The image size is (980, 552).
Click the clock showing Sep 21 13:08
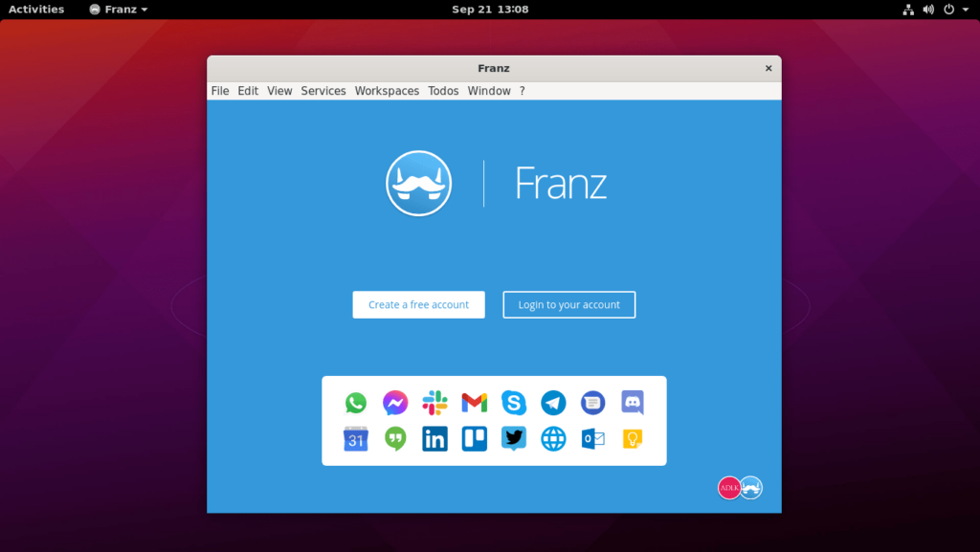click(x=490, y=10)
